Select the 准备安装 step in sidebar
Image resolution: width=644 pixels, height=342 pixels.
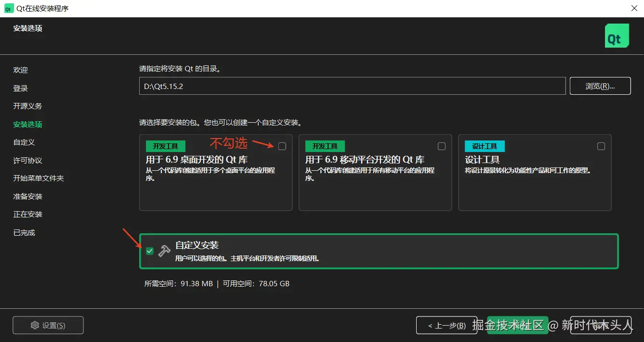pos(27,196)
